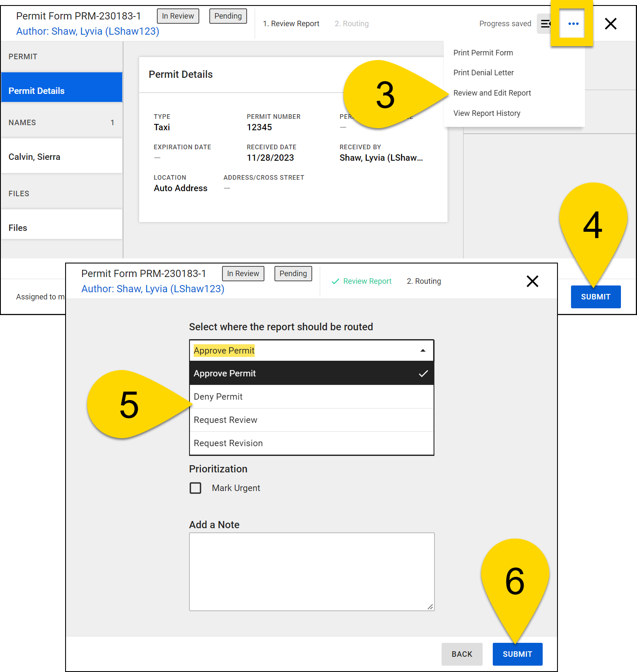Close the routing dialog with X
Screen dimensions: 637x672
click(532, 281)
